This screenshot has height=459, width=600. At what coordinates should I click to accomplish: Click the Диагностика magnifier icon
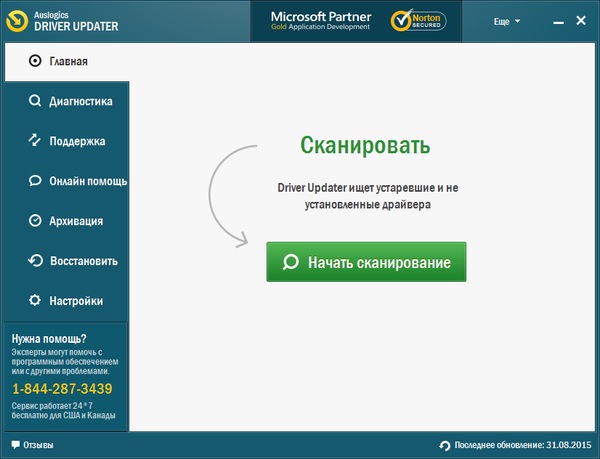pyautogui.click(x=35, y=101)
